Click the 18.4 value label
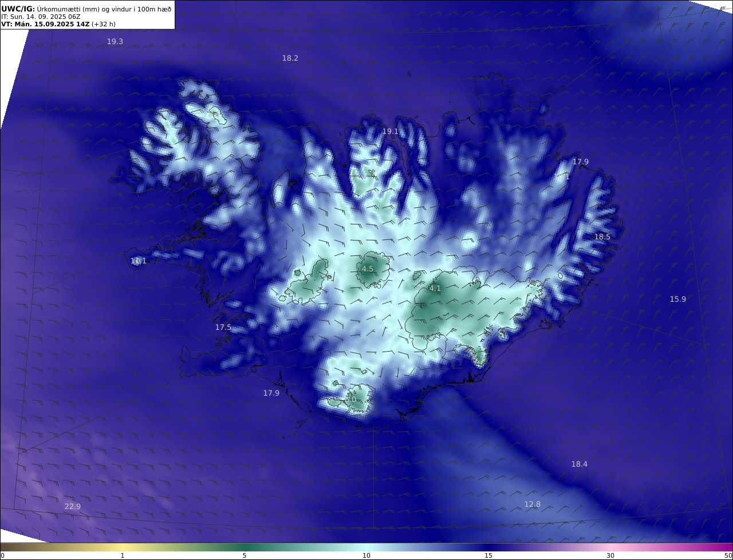The image size is (733, 560). tap(580, 464)
